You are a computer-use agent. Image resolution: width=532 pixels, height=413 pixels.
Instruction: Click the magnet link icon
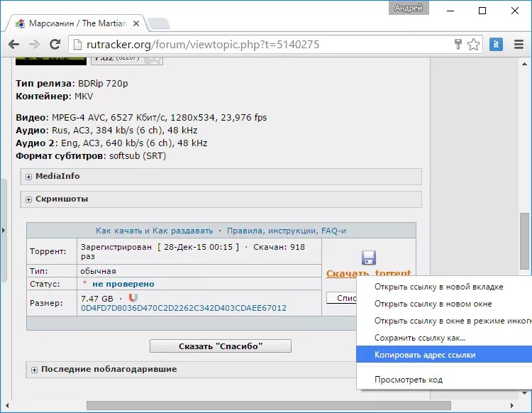point(133,297)
